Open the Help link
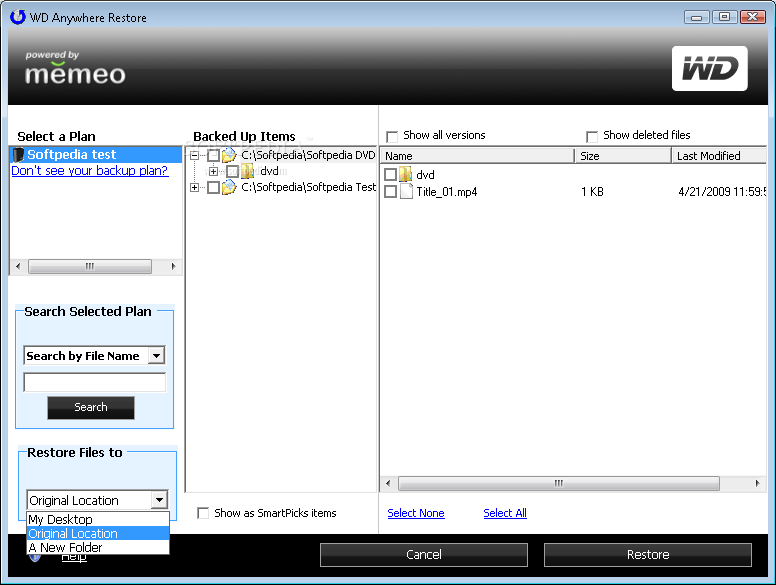 [x=74, y=558]
